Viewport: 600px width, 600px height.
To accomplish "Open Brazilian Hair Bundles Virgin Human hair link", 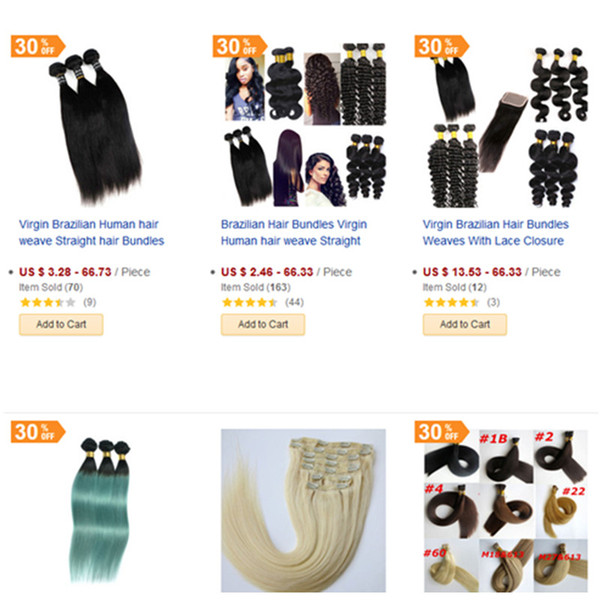I will click(x=293, y=233).
